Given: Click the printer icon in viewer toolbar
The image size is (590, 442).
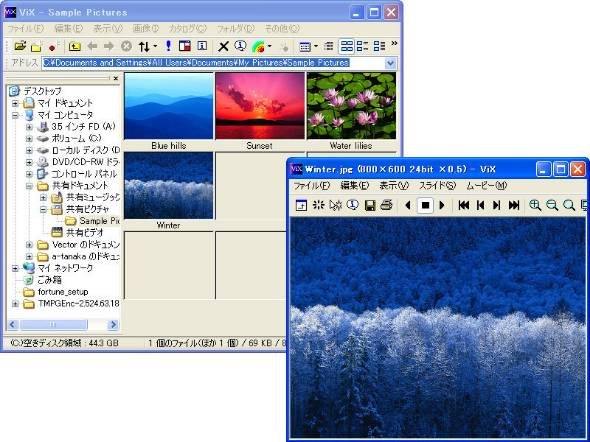Looking at the screenshot, I should coord(386,205).
